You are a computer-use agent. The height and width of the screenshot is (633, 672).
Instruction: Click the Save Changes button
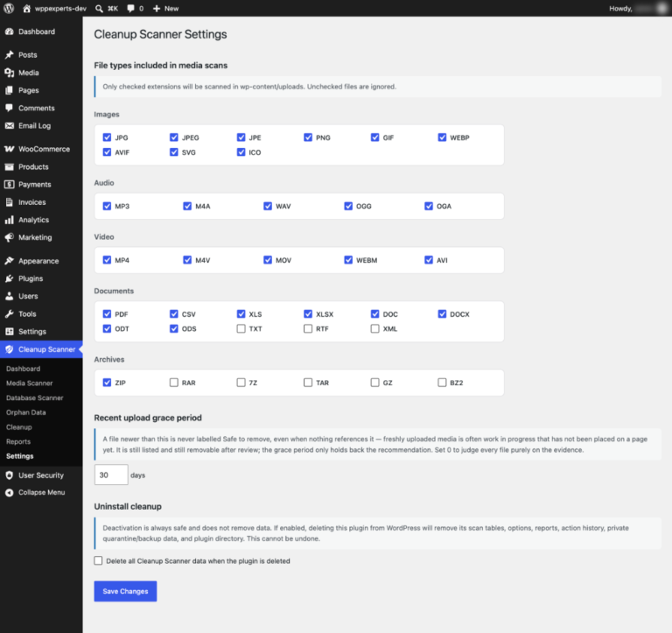pyautogui.click(x=125, y=591)
